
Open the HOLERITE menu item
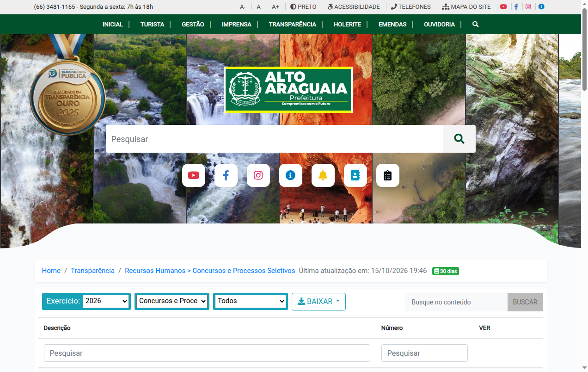click(x=348, y=25)
